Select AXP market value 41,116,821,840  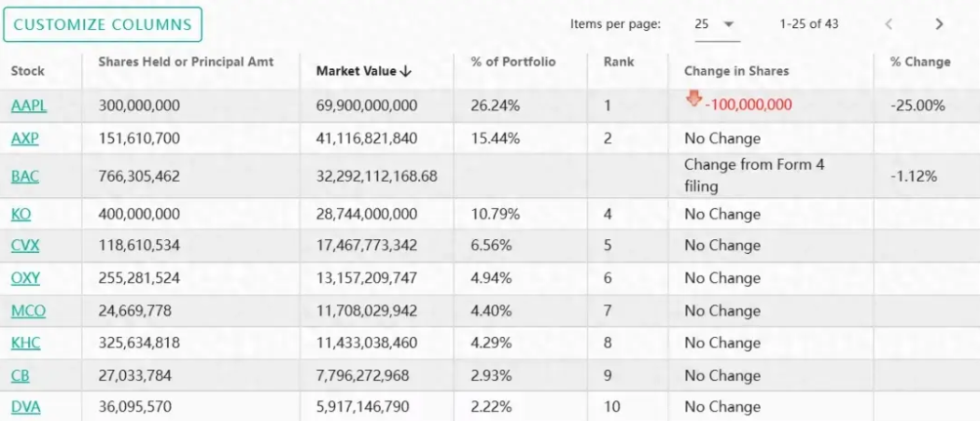pyautogui.click(x=366, y=138)
